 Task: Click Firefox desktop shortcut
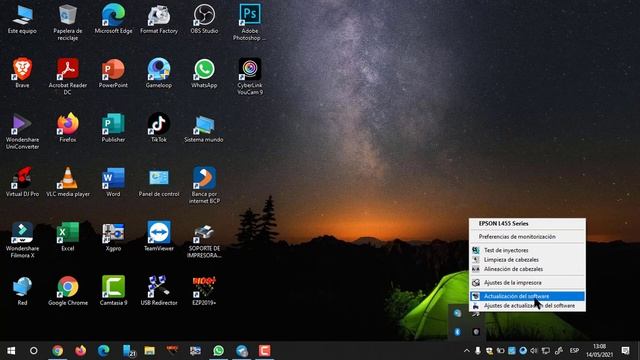[68, 127]
